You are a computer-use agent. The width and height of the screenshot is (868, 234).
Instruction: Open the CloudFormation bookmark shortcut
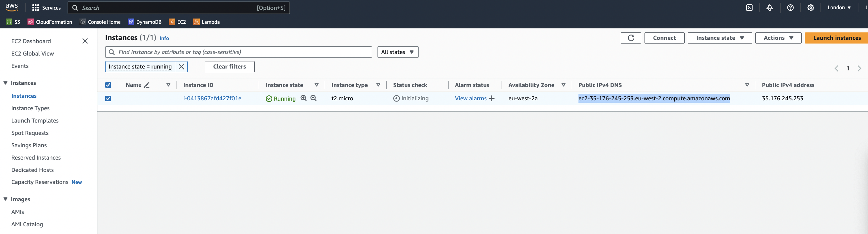pos(50,22)
